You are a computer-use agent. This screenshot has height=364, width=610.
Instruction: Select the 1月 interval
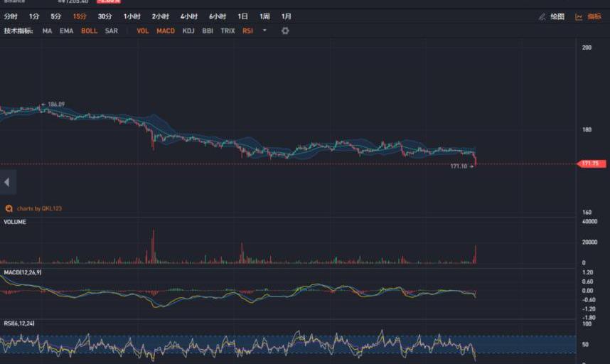point(287,16)
